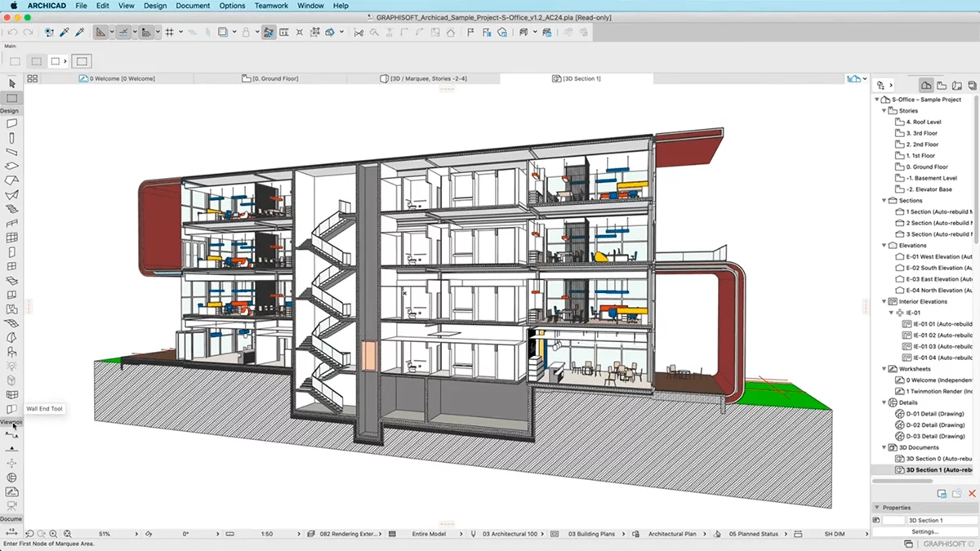The height and width of the screenshot is (551, 980).
Task: Select the Lamp tool in the toolbox
Action: (11, 366)
